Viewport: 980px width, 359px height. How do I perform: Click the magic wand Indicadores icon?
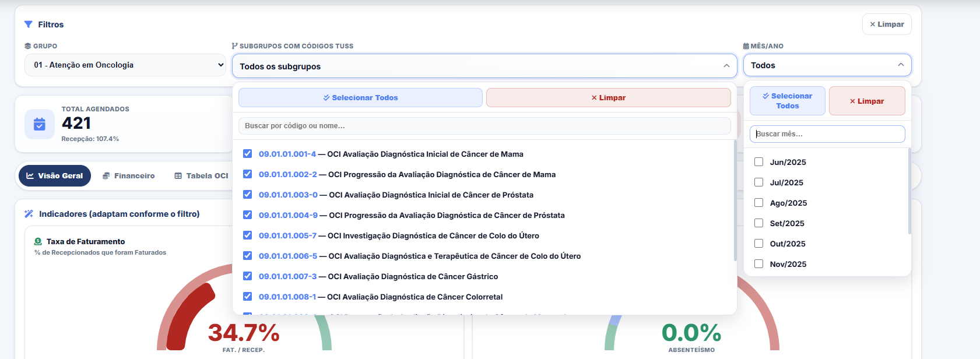pos(29,214)
